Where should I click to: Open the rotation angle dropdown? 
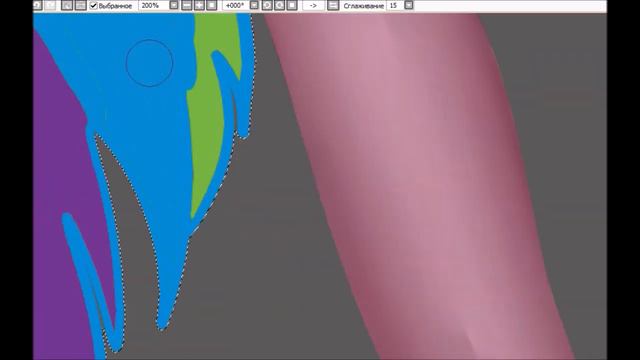254,5
